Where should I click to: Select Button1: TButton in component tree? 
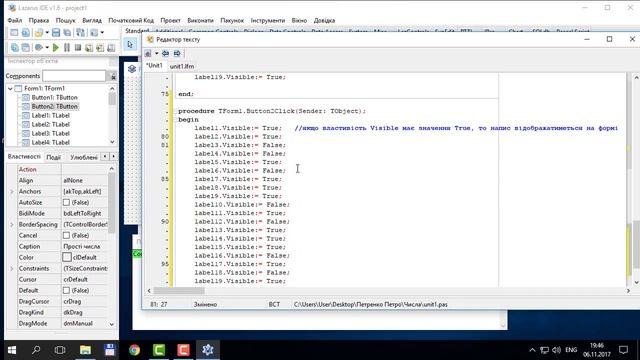tap(54, 98)
